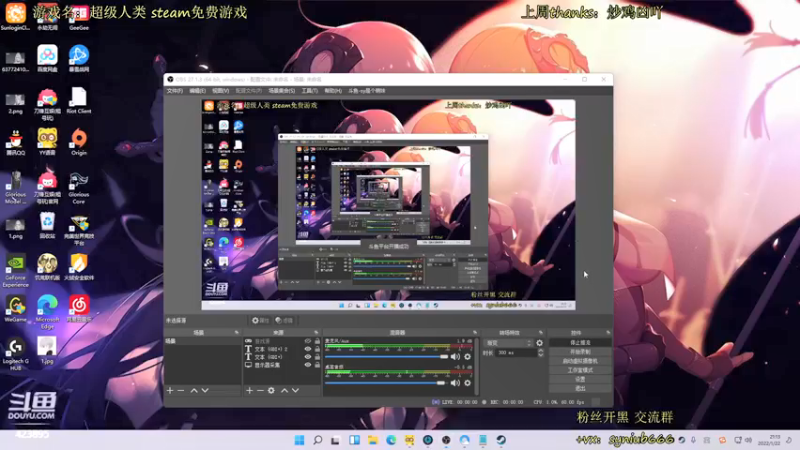Open Help menu in OBS
800x450 pixels.
click(333, 91)
